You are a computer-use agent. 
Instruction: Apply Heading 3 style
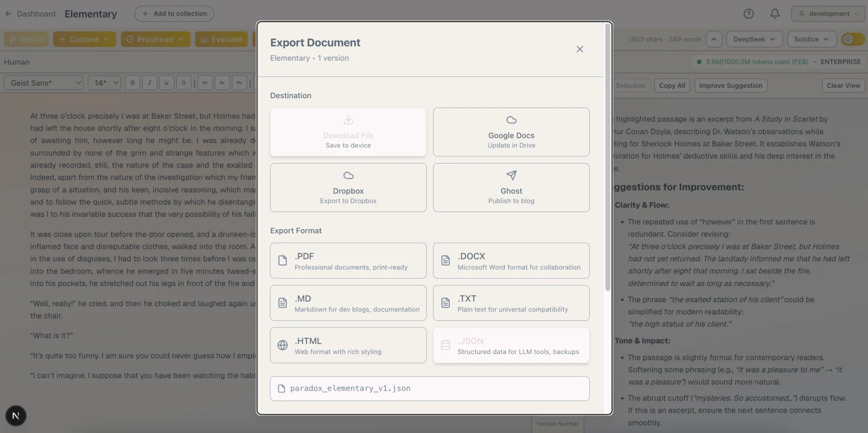point(239,83)
